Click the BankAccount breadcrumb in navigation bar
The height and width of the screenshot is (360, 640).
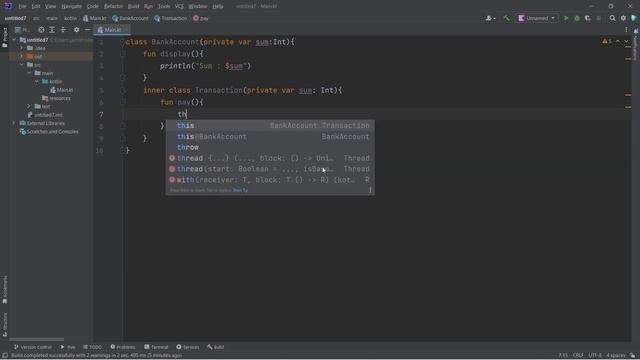pyautogui.click(x=130, y=18)
